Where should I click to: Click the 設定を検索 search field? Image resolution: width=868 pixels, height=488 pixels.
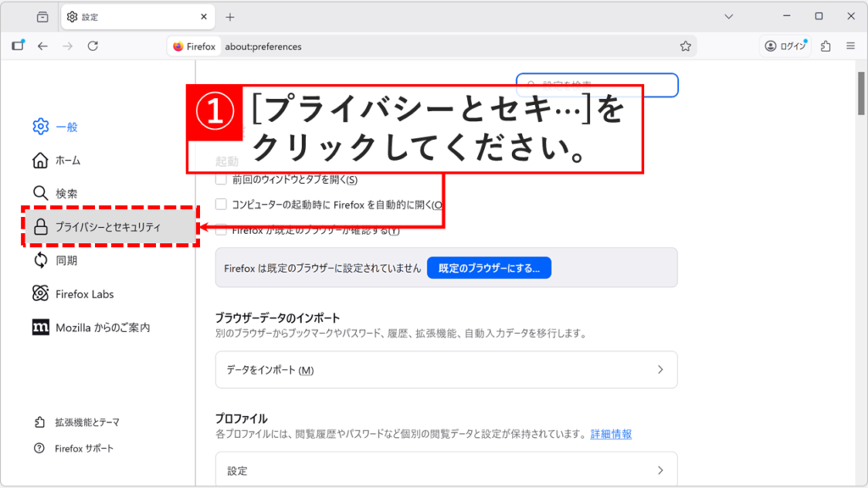tap(598, 85)
